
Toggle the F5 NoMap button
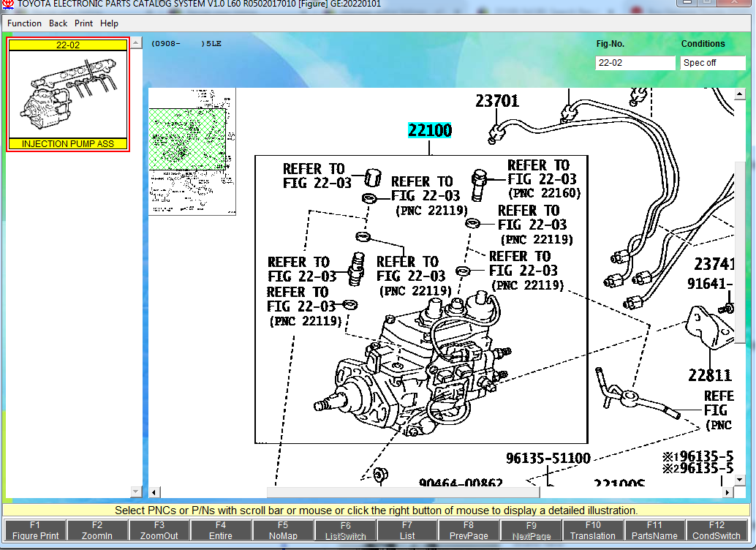283,530
